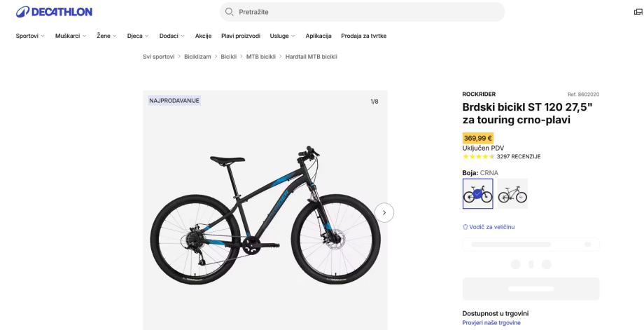Expand the Sportovi menu

[30, 36]
